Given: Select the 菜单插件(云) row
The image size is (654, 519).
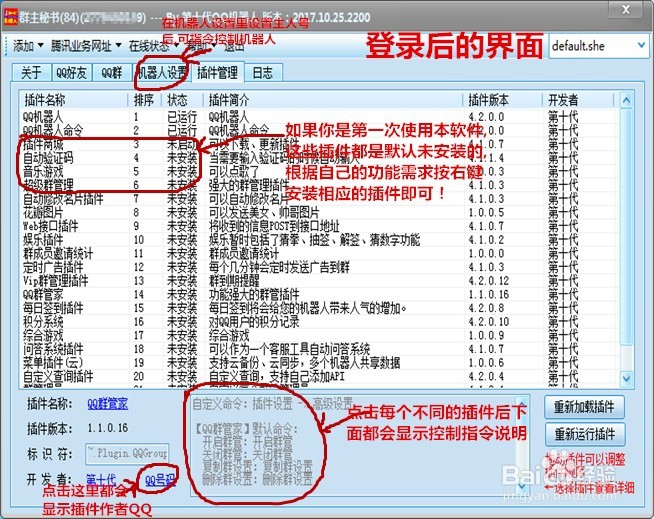Looking at the screenshot, I should (319, 363).
